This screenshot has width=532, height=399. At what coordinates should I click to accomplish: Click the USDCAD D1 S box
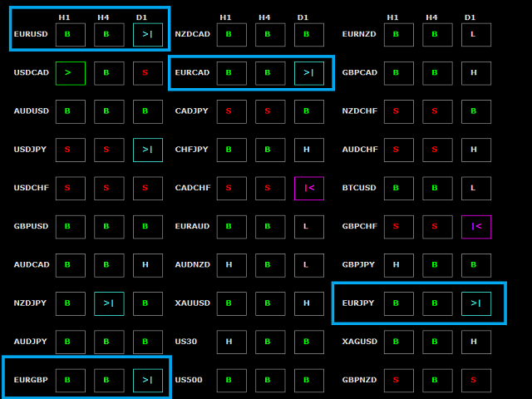[148, 73]
